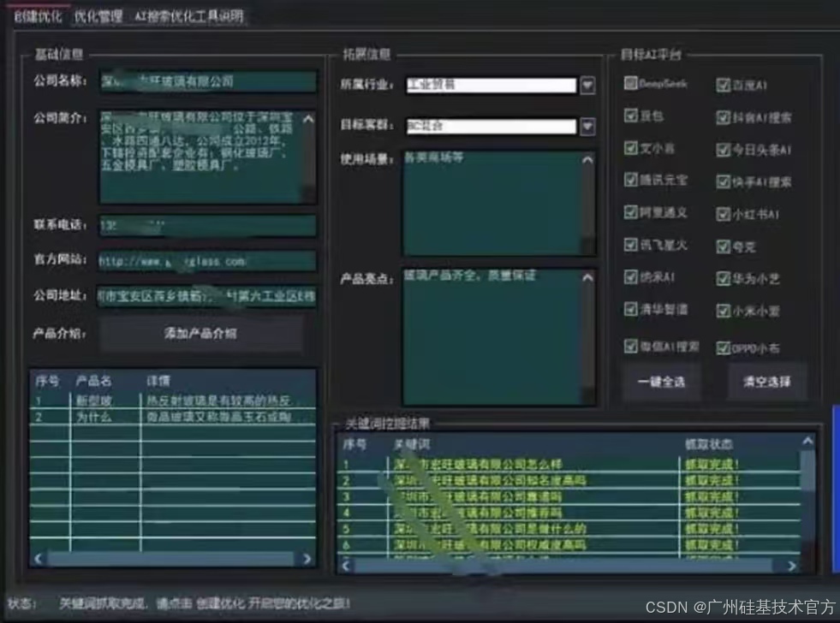
Task: Open the 所属行业 dropdown arrow
Action: pos(587,85)
